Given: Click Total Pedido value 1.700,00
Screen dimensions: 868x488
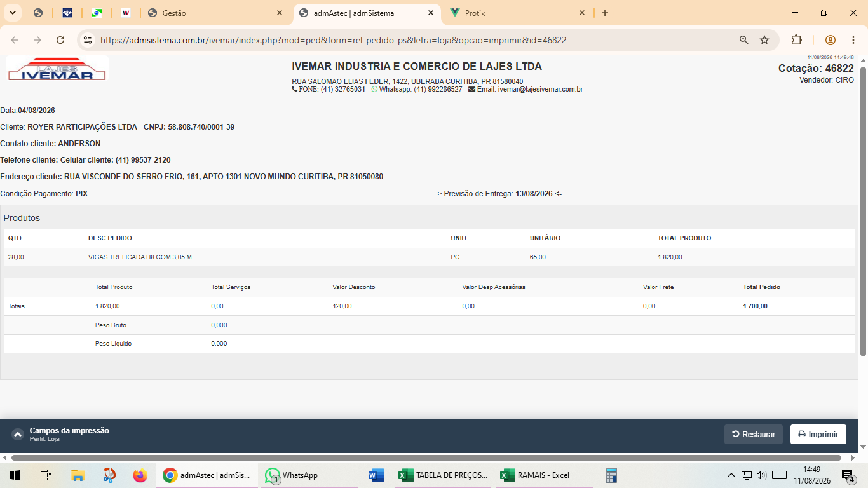Looking at the screenshot, I should [755, 306].
